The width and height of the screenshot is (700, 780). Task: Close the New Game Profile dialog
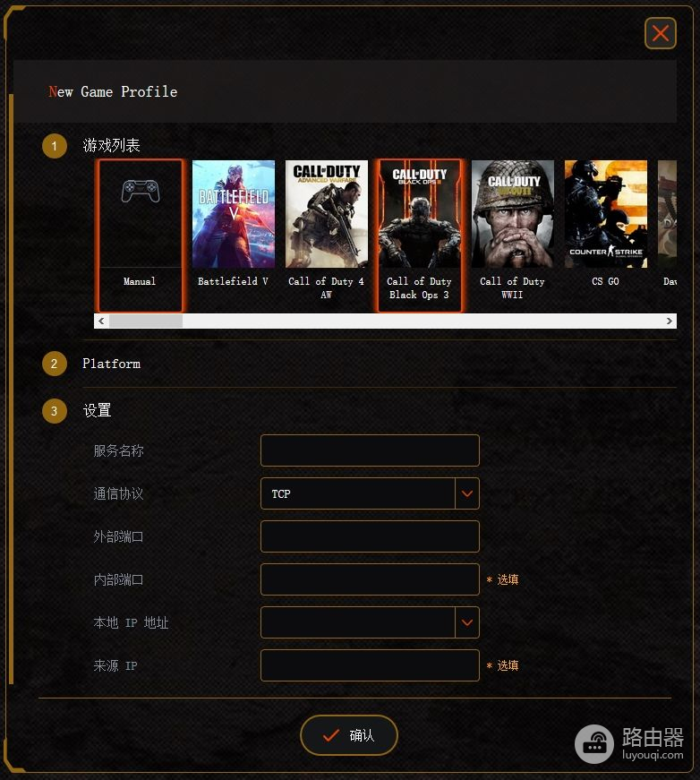(661, 33)
